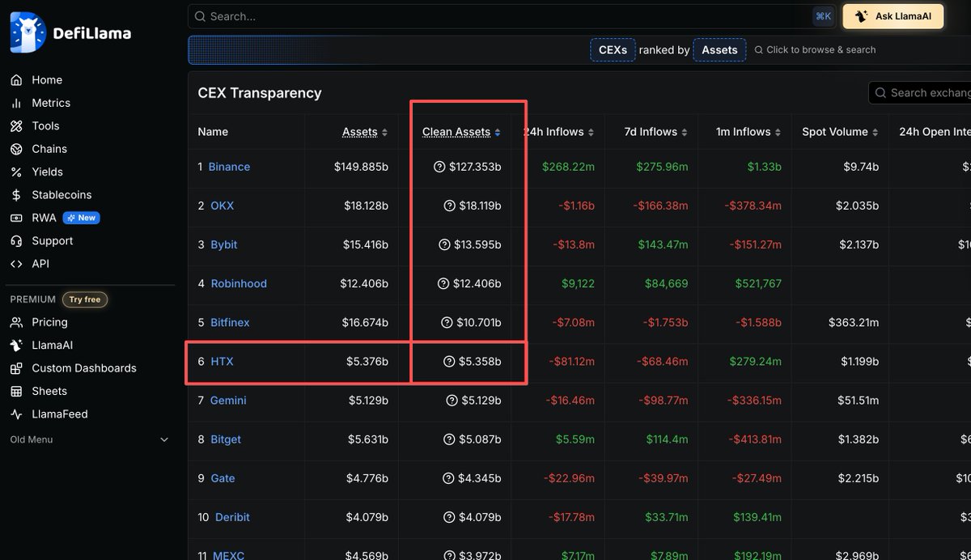Open the Robinhood exchange link
Viewport: 971px width, 560px height.
click(239, 283)
